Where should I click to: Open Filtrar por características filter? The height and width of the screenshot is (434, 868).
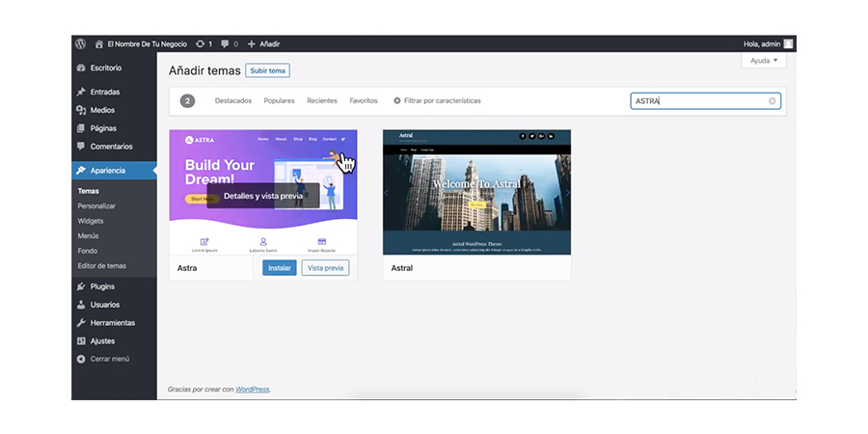click(x=437, y=100)
